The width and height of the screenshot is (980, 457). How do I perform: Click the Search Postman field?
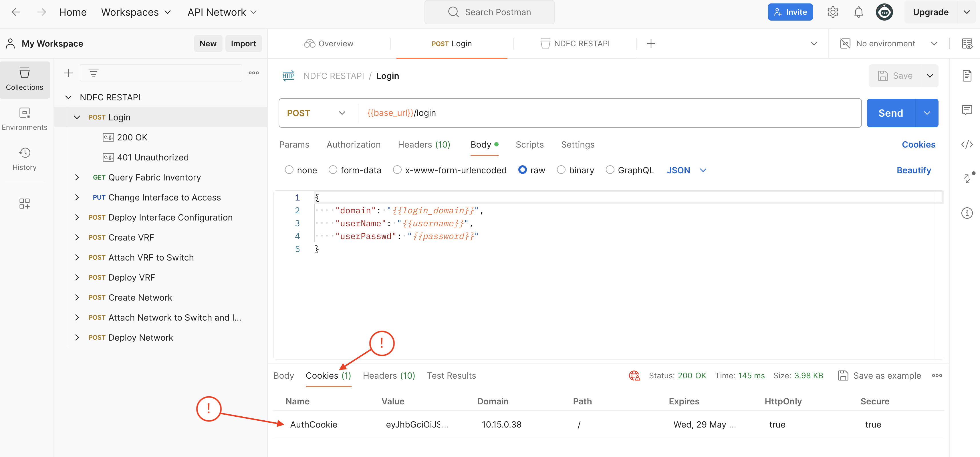click(x=489, y=12)
